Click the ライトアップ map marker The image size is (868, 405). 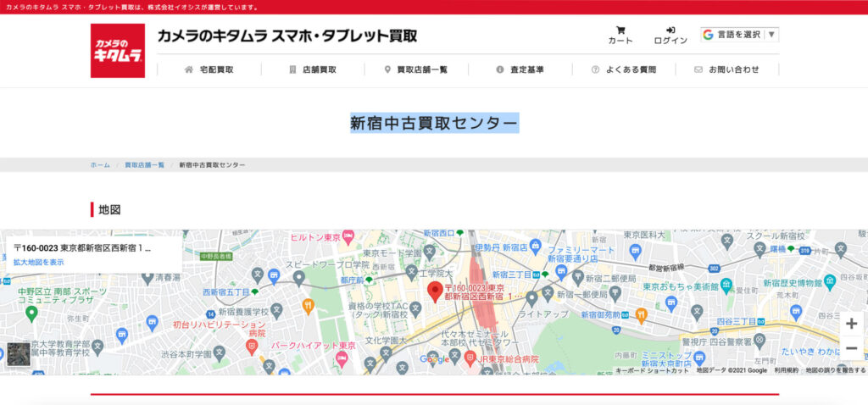coord(531,299)
